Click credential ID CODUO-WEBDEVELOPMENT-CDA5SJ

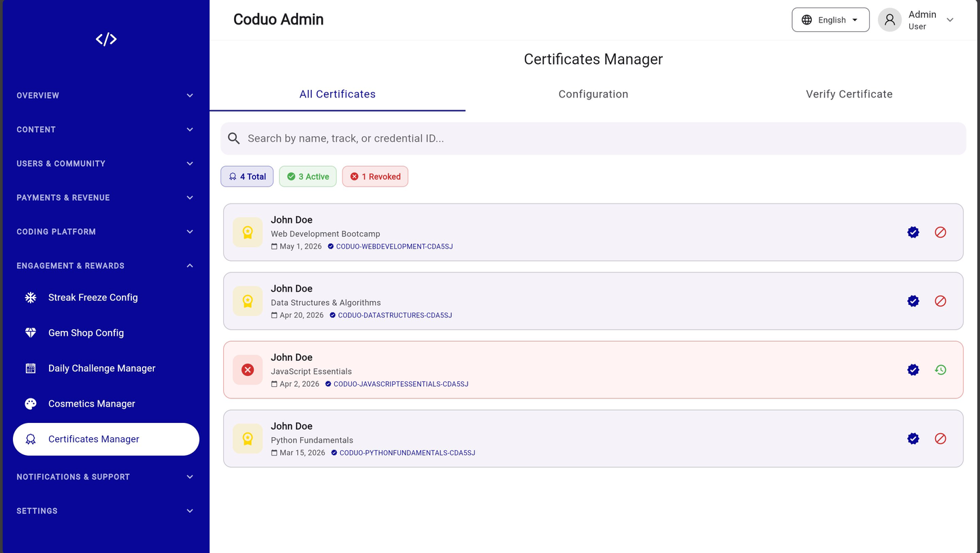tap(394, 247)
